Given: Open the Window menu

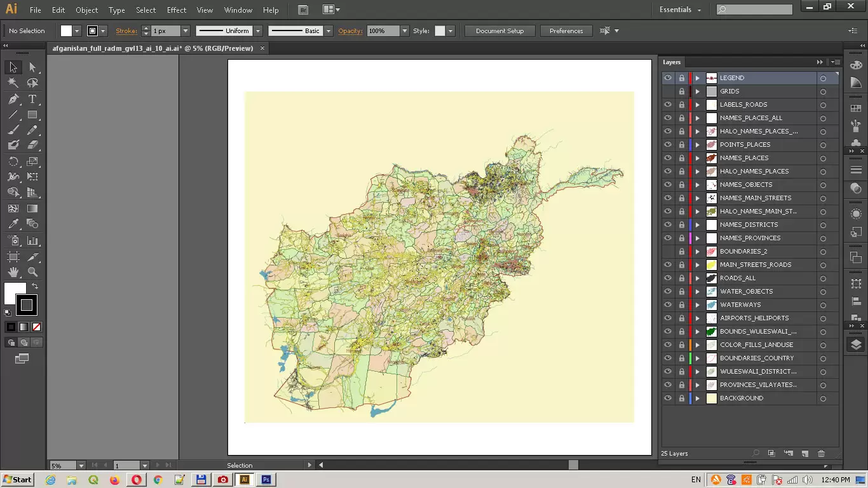Looking at the screenshot, I should click(238, 10).
